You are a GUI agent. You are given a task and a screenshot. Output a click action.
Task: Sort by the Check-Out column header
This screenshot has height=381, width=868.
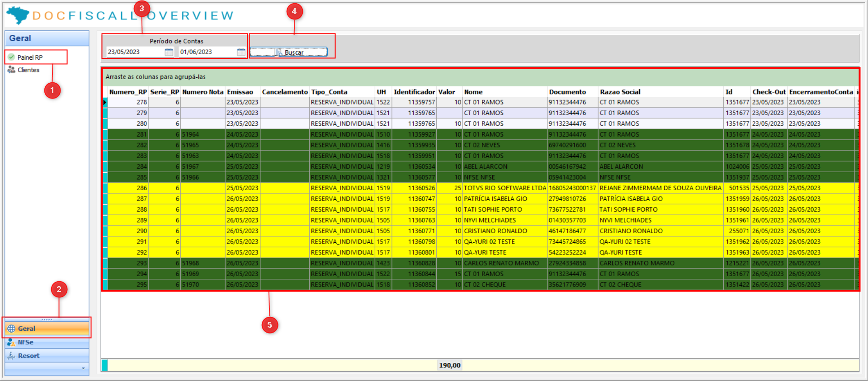769,92
